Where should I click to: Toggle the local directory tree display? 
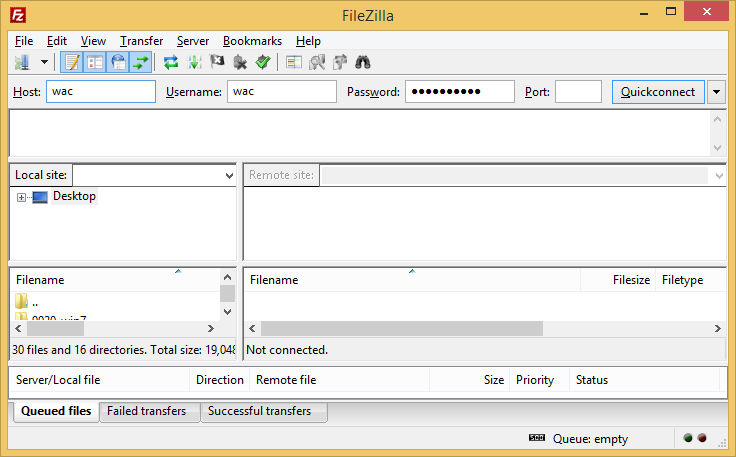[95, 62]
